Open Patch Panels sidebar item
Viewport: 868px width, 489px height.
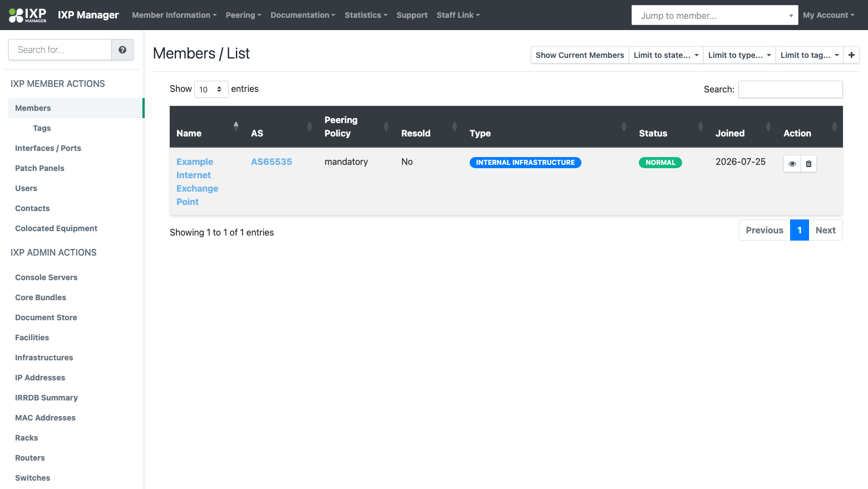pyautogui.click(x=40, y=168)
